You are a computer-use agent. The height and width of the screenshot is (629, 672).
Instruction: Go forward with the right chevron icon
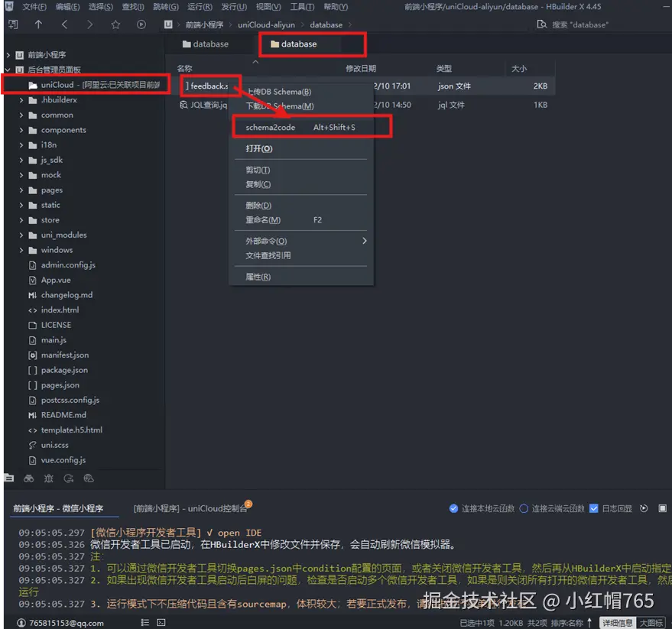tap(89, 24)
